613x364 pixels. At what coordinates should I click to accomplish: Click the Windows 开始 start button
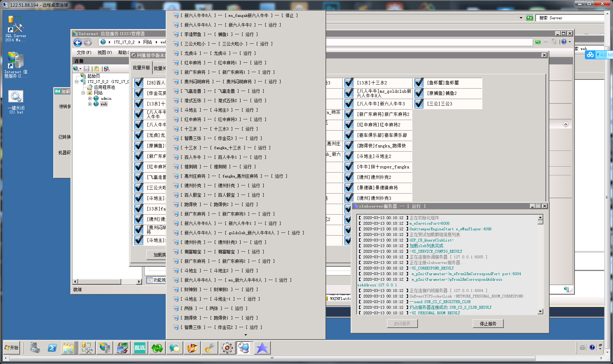12,348
